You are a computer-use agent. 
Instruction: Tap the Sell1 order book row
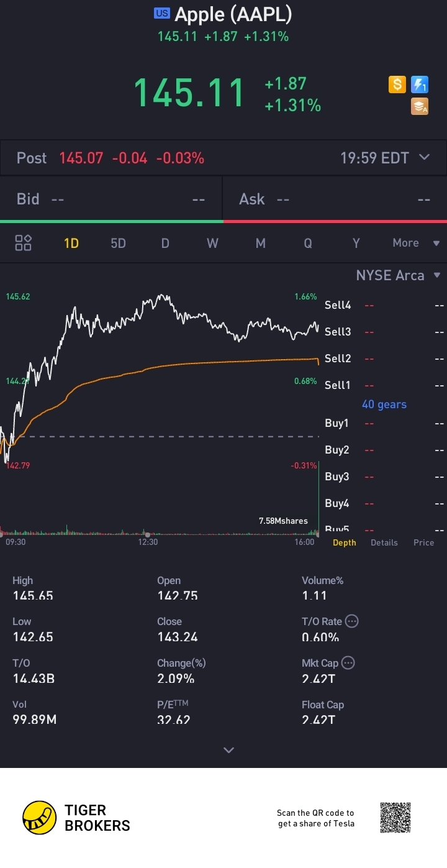click(385, 385)
